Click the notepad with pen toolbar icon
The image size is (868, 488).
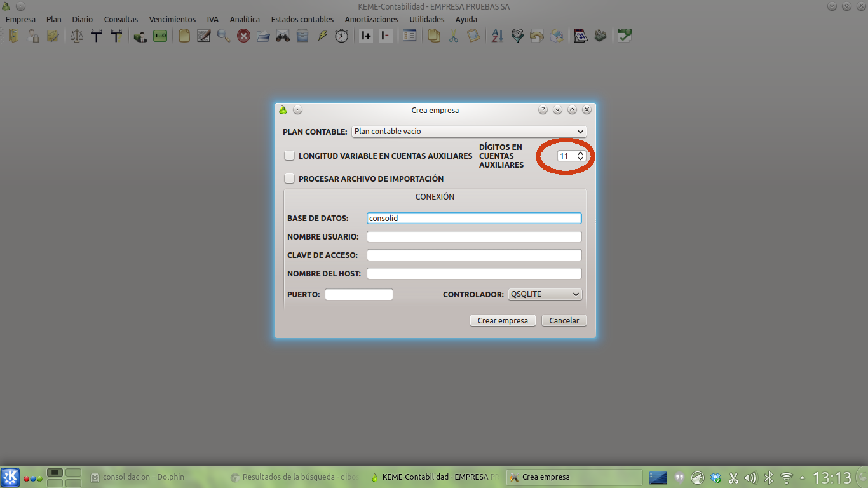coord(204,36)
